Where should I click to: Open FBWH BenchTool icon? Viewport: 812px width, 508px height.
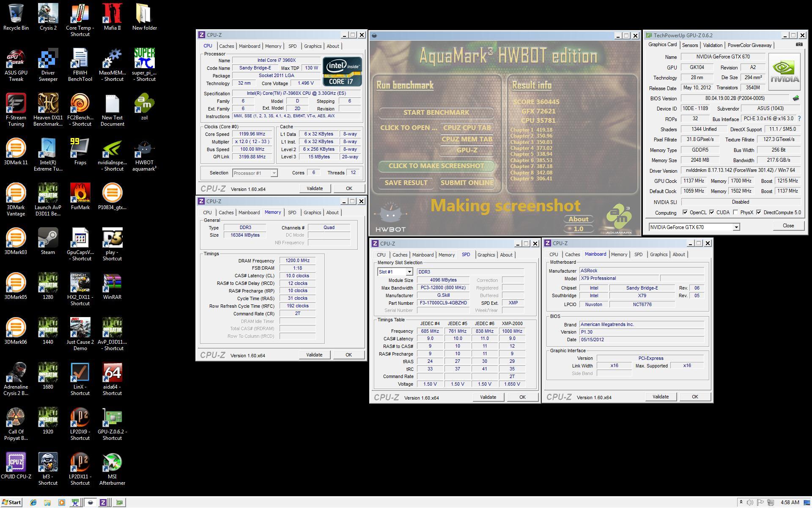pyautogui.click(x=80, y=65)
